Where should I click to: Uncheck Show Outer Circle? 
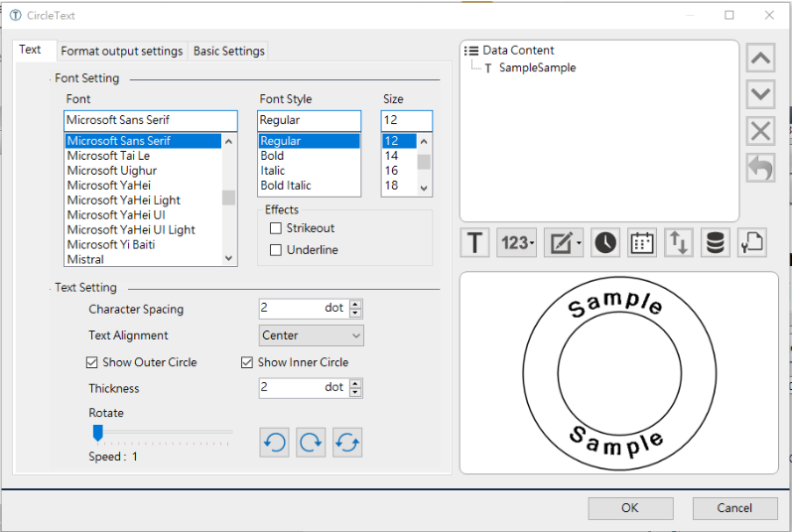[92, 362]
